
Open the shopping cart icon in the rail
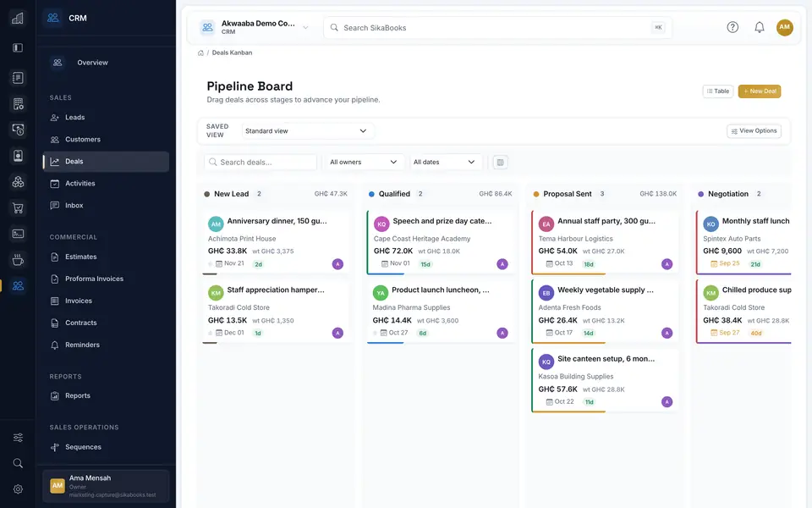(x=18, y=208)
